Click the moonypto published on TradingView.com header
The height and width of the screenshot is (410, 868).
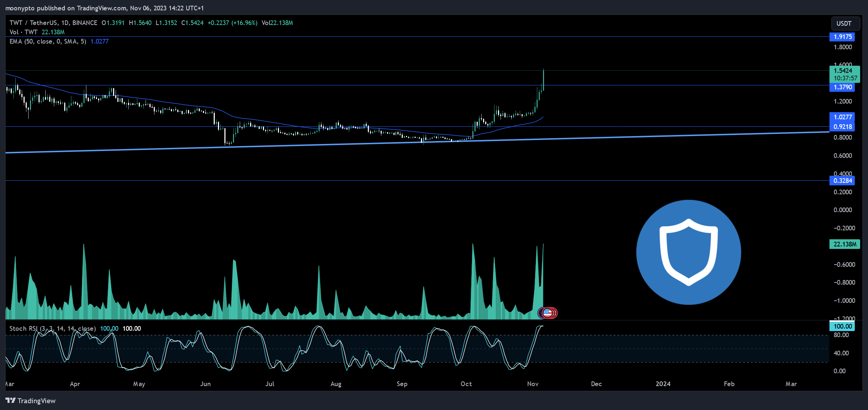pos(105,8)
